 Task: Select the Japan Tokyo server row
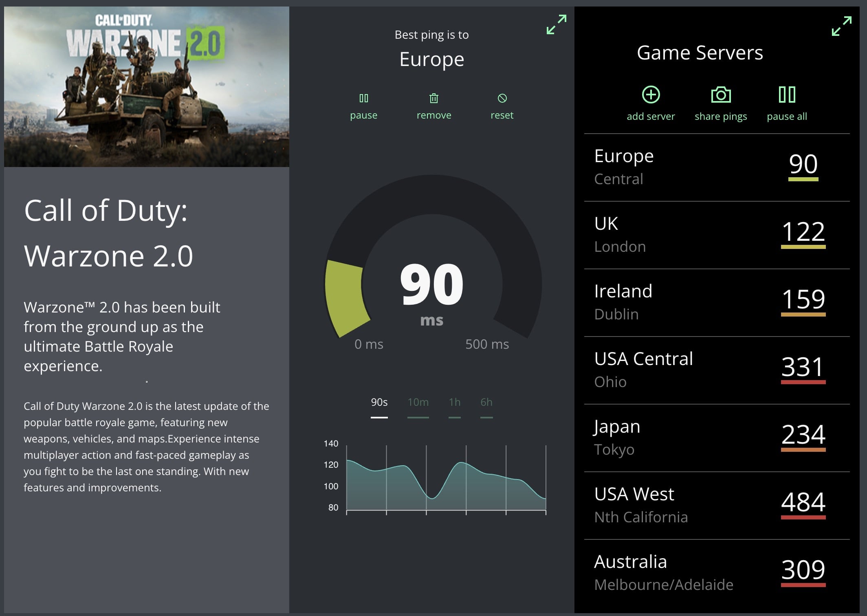[717, 438]
